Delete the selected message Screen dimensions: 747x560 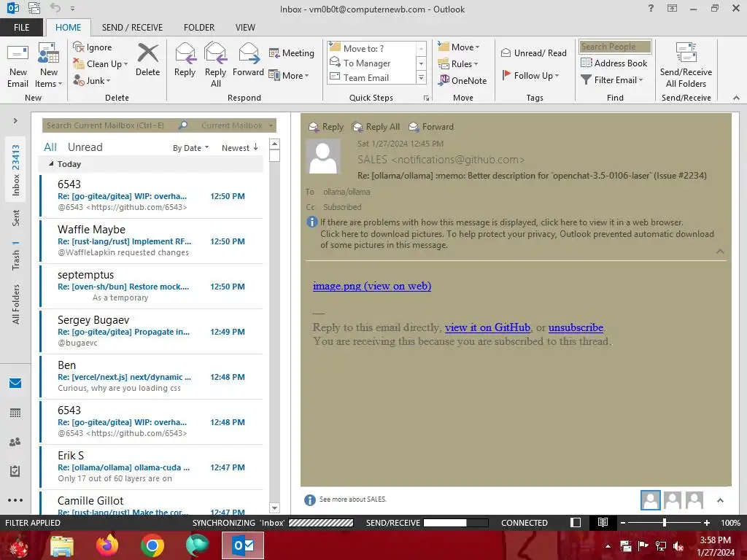pyautogui.click(x=147, y=60)
